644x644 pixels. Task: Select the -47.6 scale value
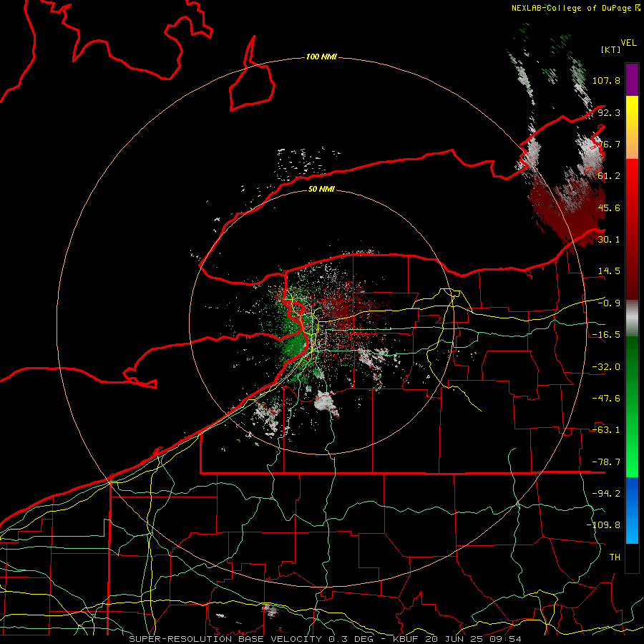(x=606, y=399)
